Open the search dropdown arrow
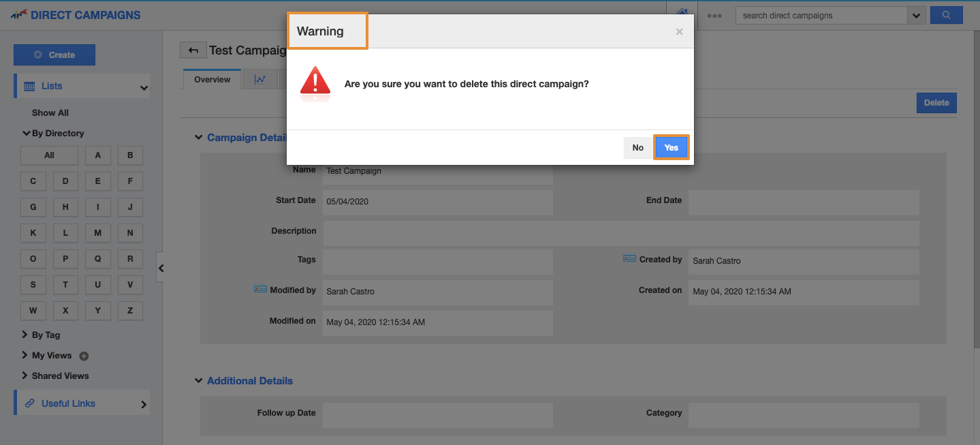The width and height of the screenshot is (980, 445). (x=916, y=14)
